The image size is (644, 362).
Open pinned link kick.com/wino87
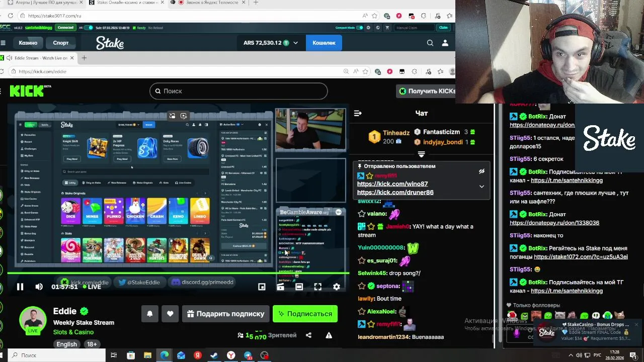click(x=392, y=184)
